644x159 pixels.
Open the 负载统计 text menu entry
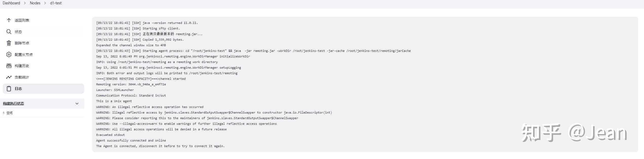coord(22,77)
